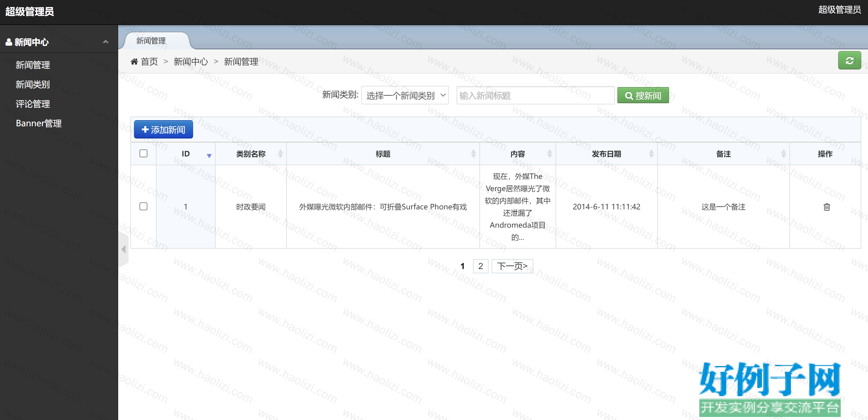Click the 输入新闻标题 input field
Image resolution: width=868 pixels, height=420 pixels.
pos(535,96)
